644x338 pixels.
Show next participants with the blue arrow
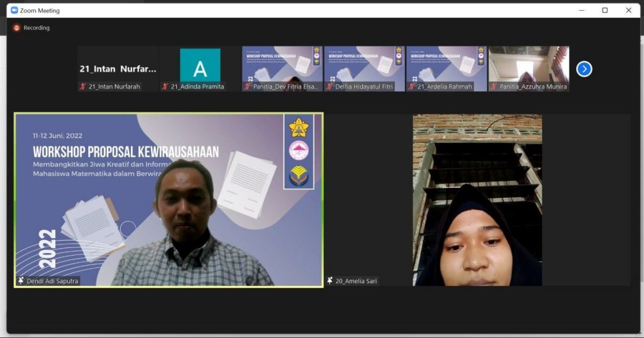pyautogui.click(x=584, y=69)
